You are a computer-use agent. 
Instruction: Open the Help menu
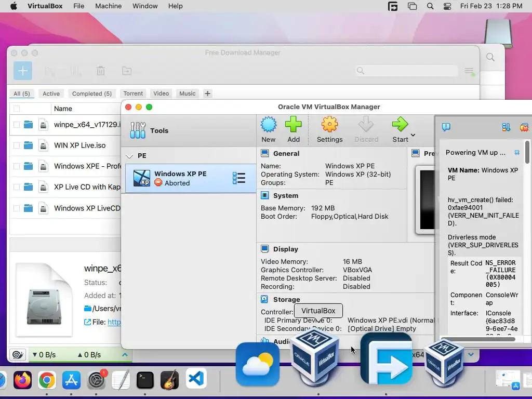tap(176, 6)
